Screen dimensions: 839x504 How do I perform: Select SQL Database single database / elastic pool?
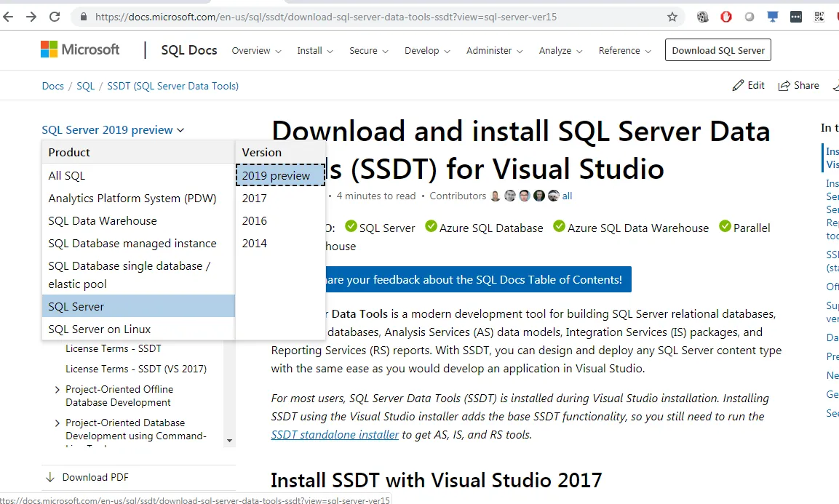pyautogui.click(x=138, y=274)
